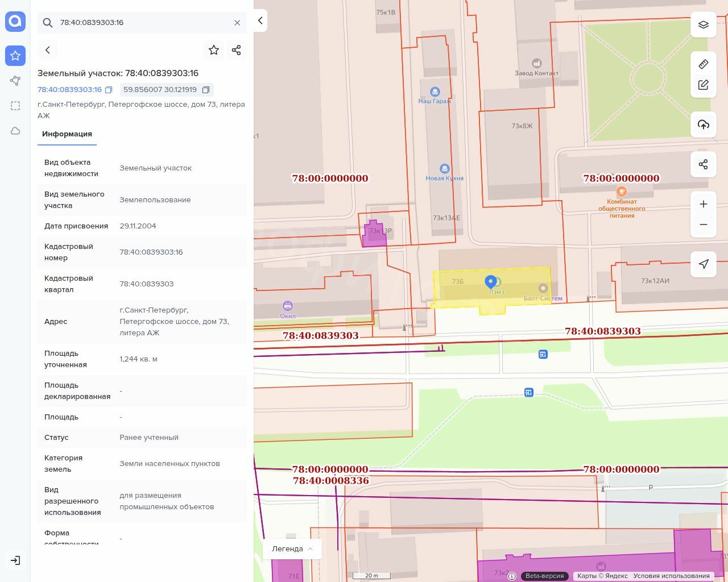
Task: Add parcel to favorites with star icon
Action: click(214, 50)
